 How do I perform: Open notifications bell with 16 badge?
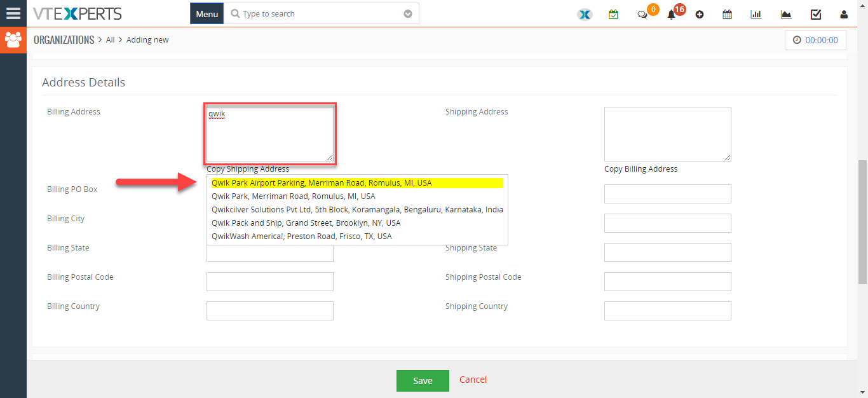pos(672,14)
